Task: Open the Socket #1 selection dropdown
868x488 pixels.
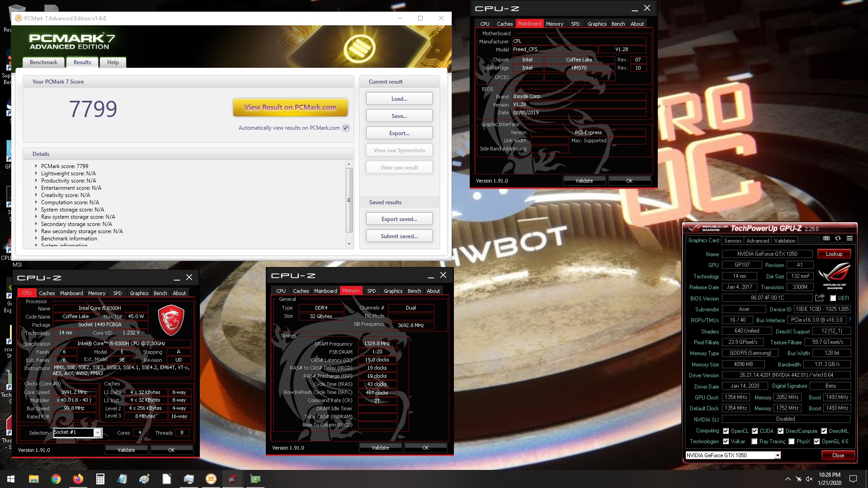Action: click(x=97, y=433)
